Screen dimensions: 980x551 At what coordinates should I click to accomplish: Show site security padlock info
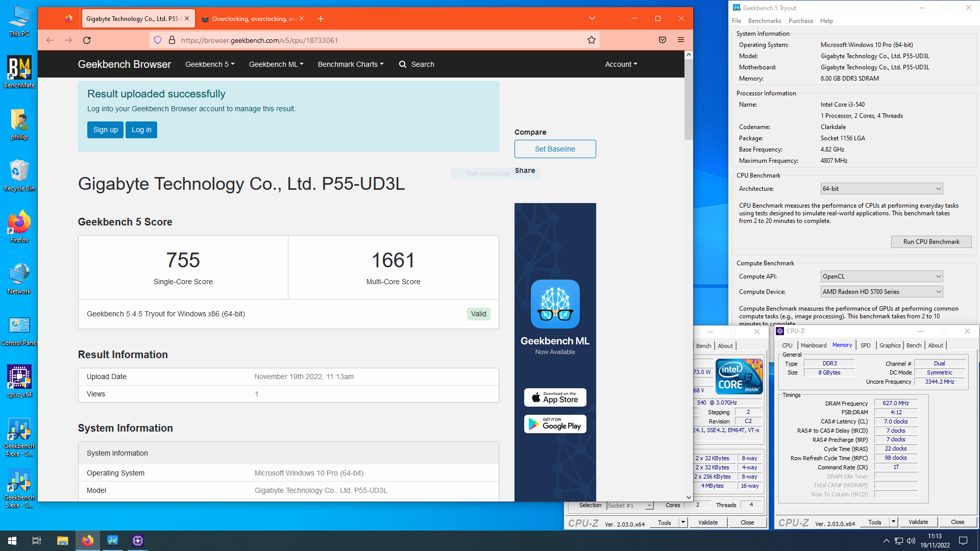pos(172,40)
